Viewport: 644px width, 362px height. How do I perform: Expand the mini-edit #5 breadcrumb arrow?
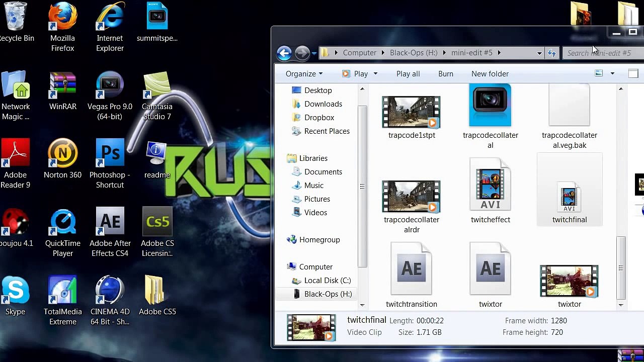pos(499,53)
